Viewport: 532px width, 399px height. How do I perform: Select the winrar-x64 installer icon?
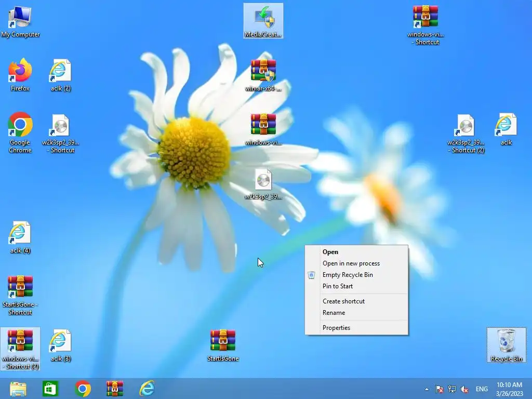click(x=263, y=75)
